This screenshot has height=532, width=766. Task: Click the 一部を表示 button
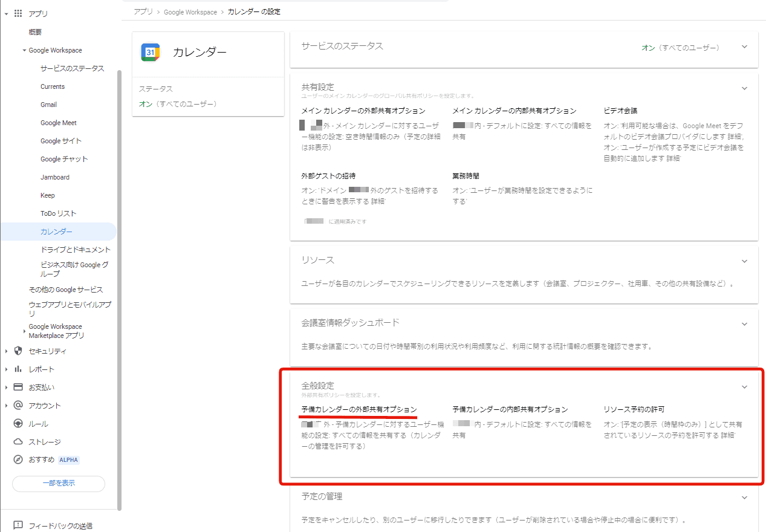point(59,484)
